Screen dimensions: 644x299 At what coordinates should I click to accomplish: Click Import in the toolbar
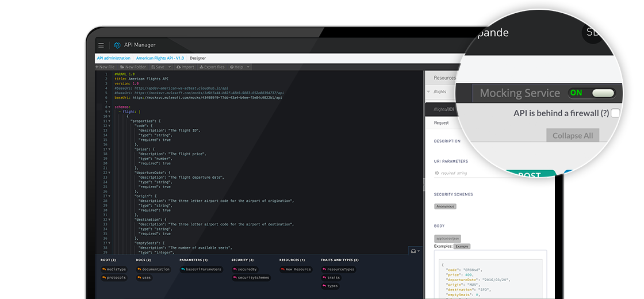[185, 67]
